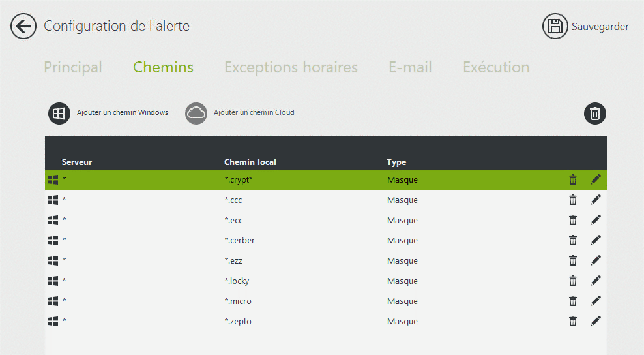Edit the *.micro mask entry

click(596, 301)
